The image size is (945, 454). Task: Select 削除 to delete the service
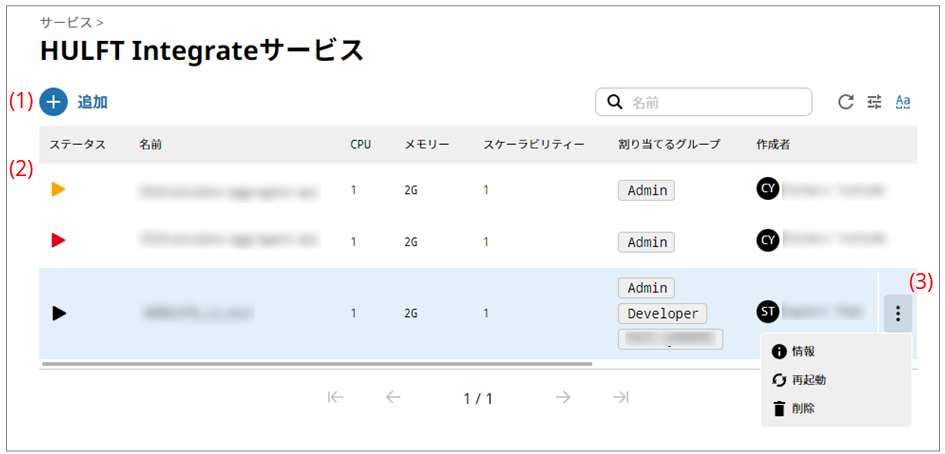tap(802, 408)
